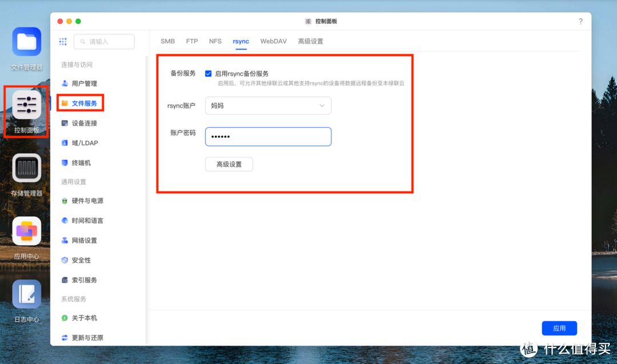Launch 应用中心 from the dock
The image size is (617, 364).
coord(26,231)
